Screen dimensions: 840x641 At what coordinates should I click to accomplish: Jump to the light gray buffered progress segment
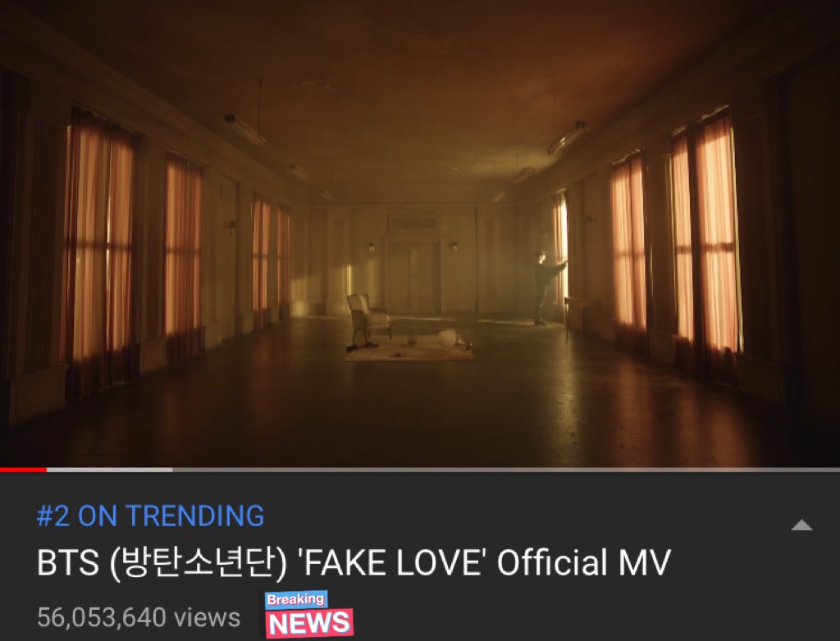109,470
